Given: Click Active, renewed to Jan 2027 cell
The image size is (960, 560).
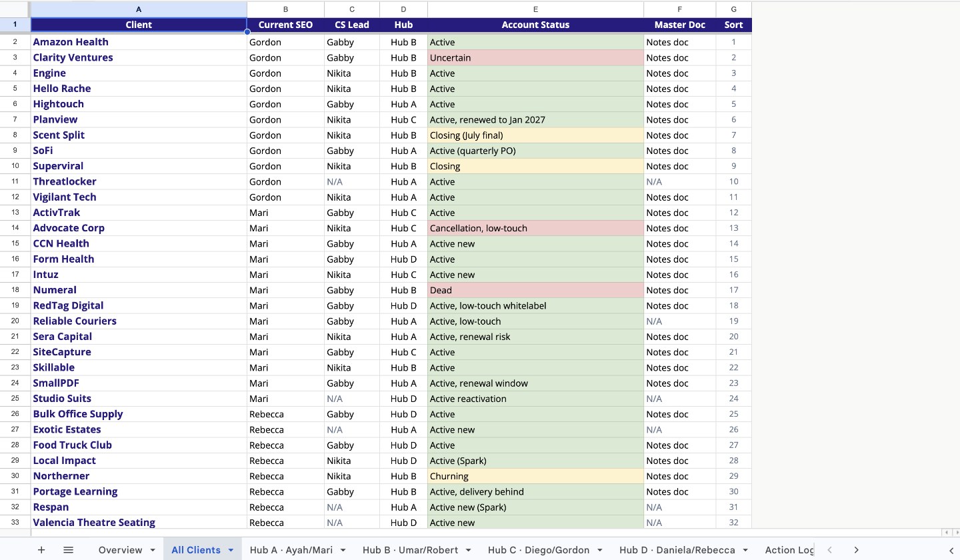Looking at the screenshot, I should [535, 119].
